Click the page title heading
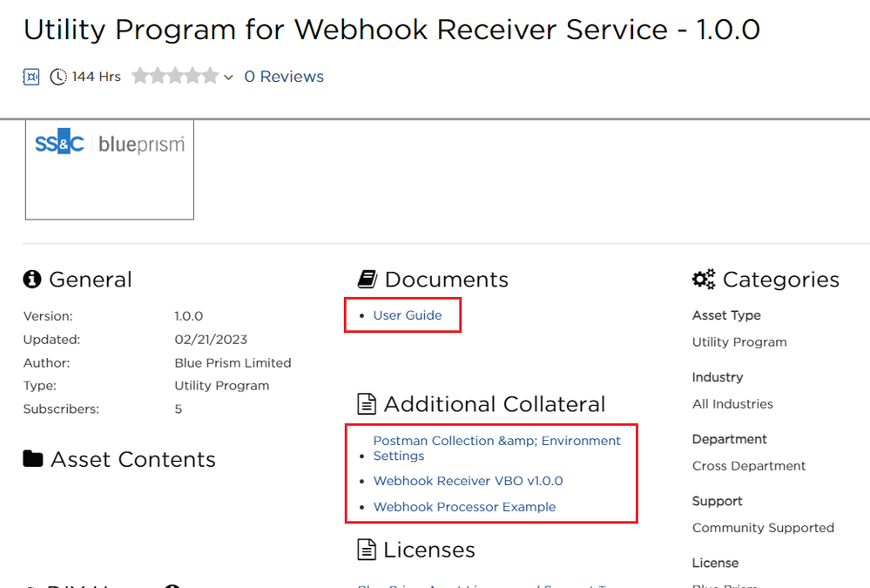This screenshot has width=870, height=588. coord(391,30)
